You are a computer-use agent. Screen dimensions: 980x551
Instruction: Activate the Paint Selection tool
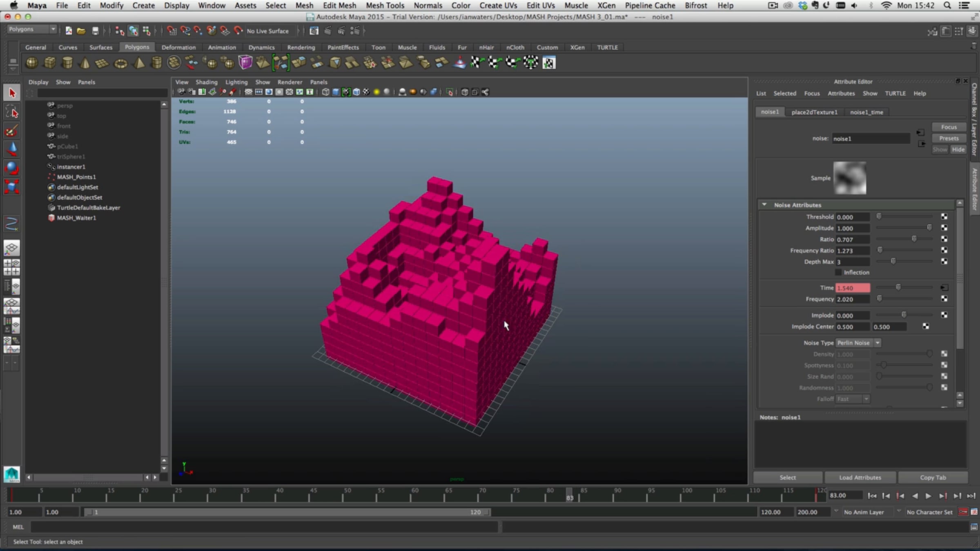click(x=12, y=131)
